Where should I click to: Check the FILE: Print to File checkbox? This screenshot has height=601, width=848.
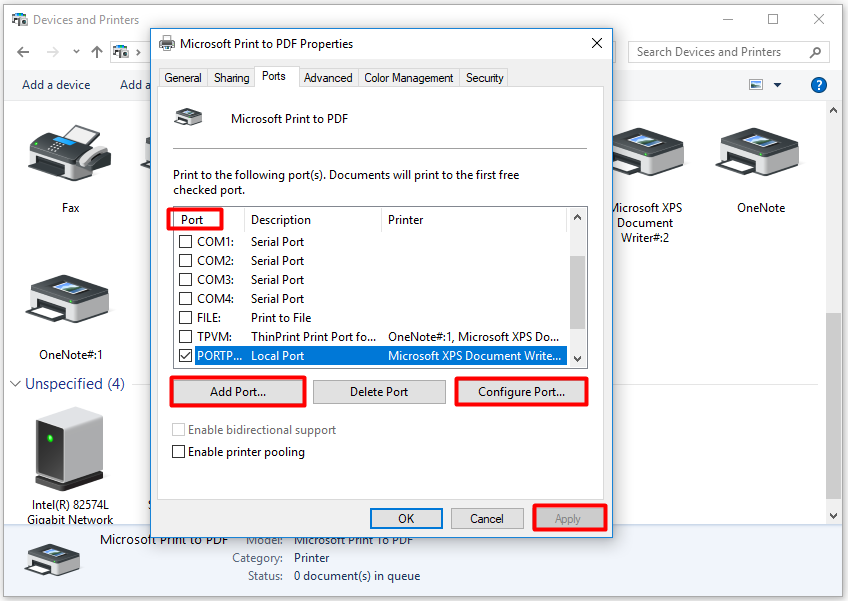pos(186,317)
